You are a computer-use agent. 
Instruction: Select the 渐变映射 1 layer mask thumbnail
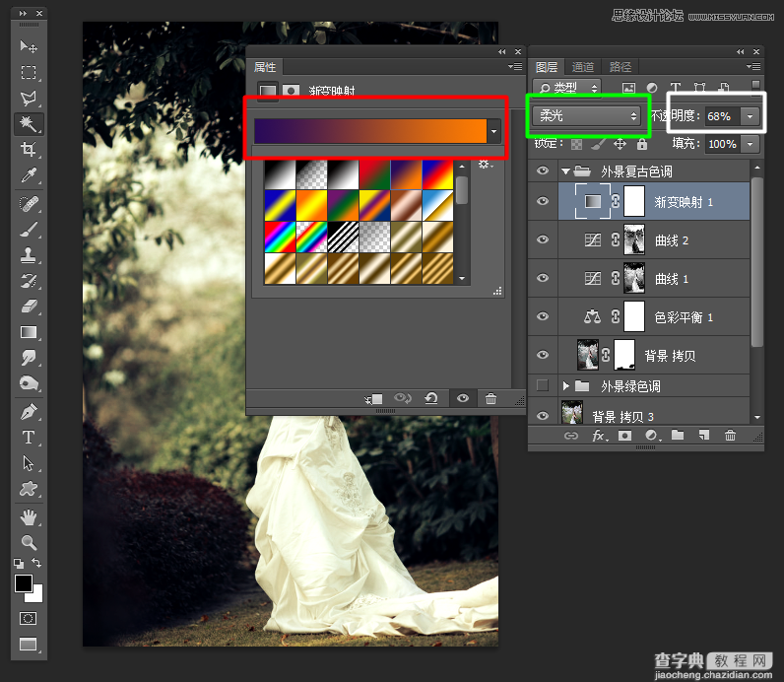tap(634, 201)
